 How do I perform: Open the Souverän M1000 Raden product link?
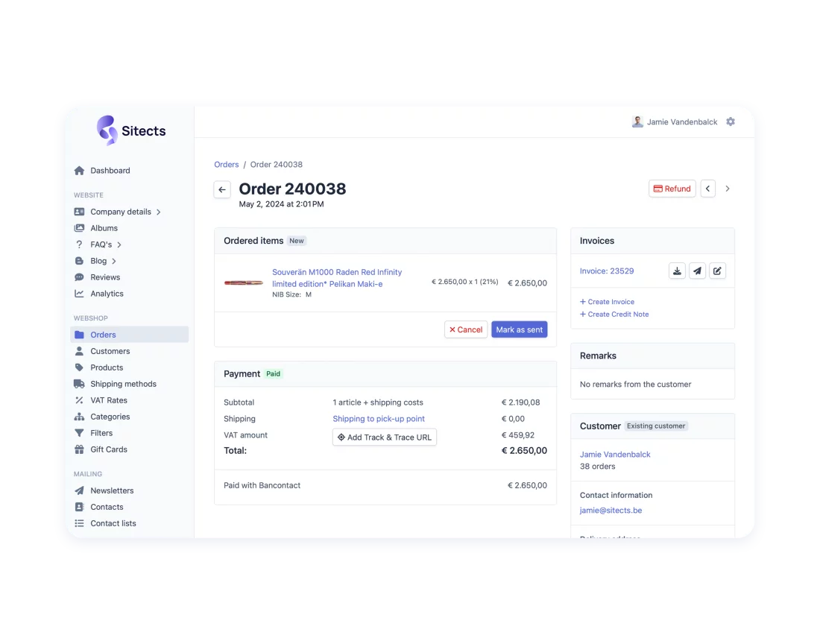[x=337, y=277]
